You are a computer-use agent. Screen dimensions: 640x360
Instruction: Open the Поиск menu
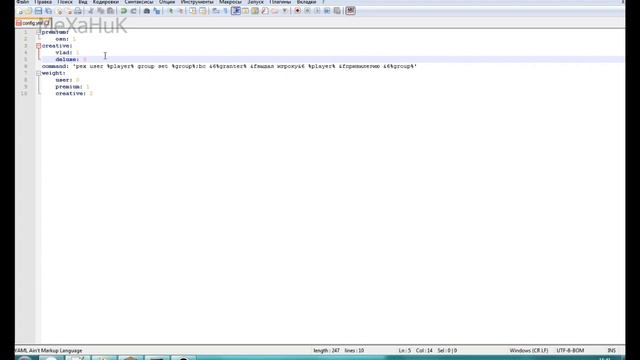65,2
